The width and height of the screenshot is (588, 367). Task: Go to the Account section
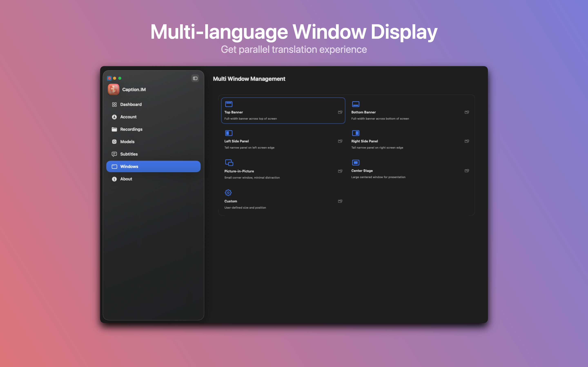click(x=128, y=117)
